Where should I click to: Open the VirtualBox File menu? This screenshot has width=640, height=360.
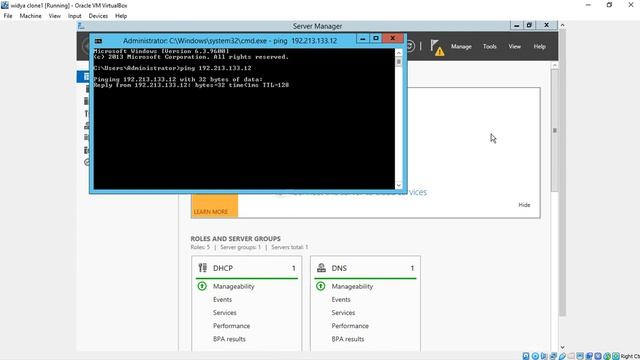coord(8,16)
